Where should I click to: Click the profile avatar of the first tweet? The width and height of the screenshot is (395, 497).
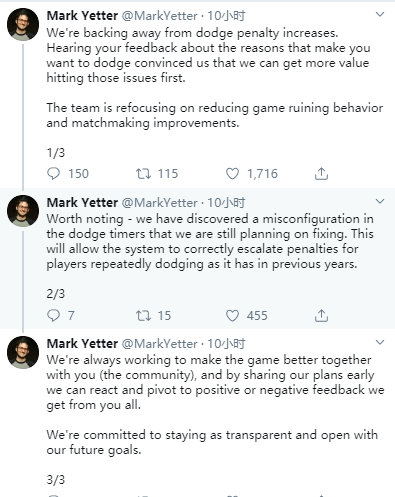tap(23, 25)
